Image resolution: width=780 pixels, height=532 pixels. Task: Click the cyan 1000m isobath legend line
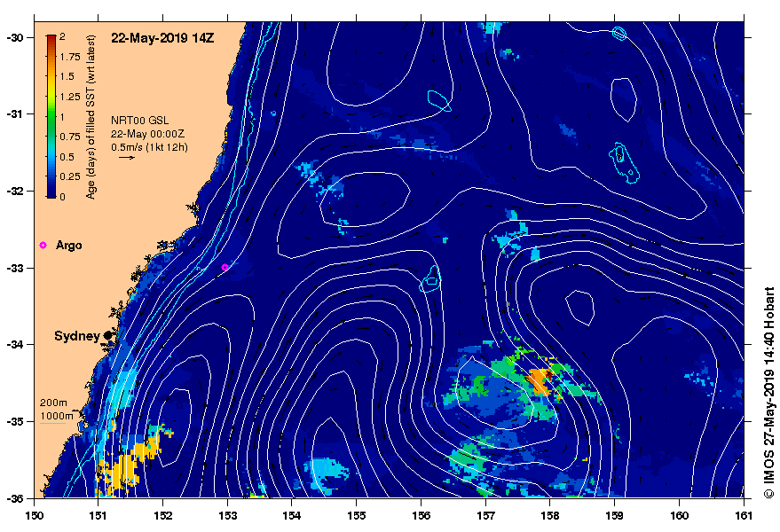click(52, 423)
